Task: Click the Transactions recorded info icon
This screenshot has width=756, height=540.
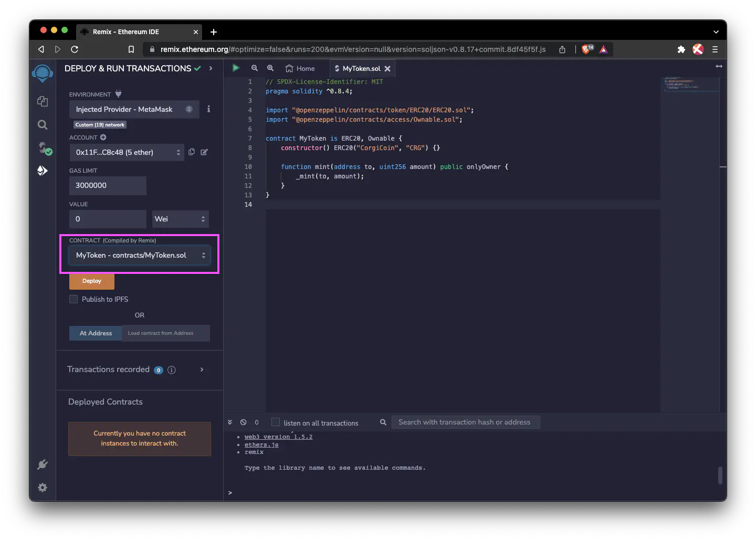Action: pyautogui.click(x=171, y=370)
